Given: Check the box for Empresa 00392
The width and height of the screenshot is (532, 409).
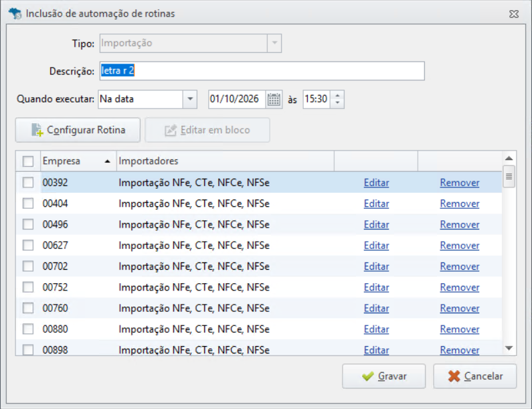Looking at the screenshot, I should 28,182.
